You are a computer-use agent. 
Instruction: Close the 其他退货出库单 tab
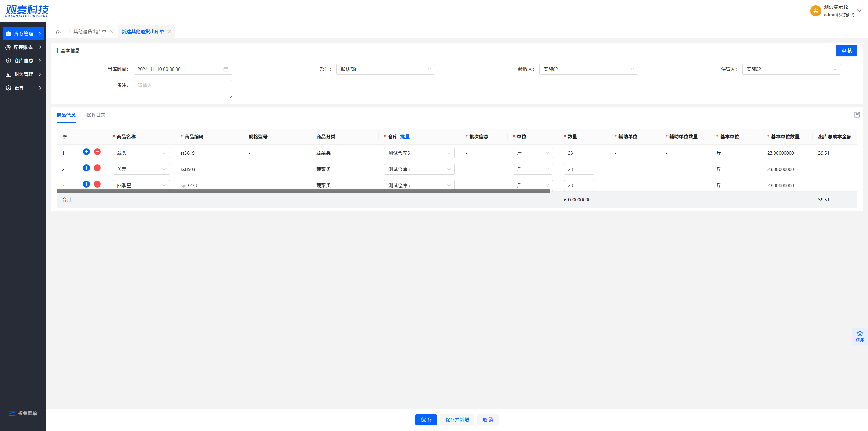[x=112, y=32]
